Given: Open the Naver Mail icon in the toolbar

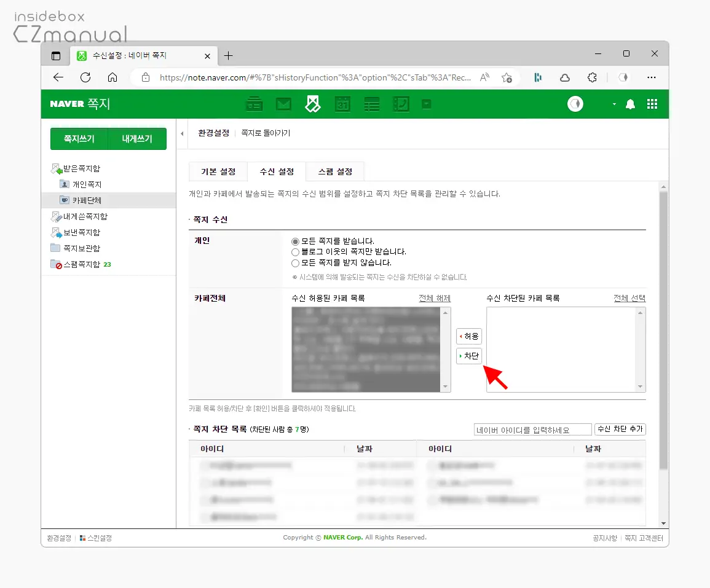Looking at the screenshot, I should pyautogui.click(x=283, y=104).
